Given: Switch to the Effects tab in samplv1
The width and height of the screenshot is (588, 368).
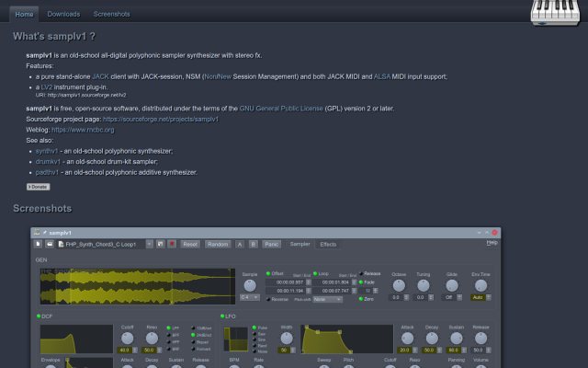Looking at the screenshot, I should click(x=328, y=244).
